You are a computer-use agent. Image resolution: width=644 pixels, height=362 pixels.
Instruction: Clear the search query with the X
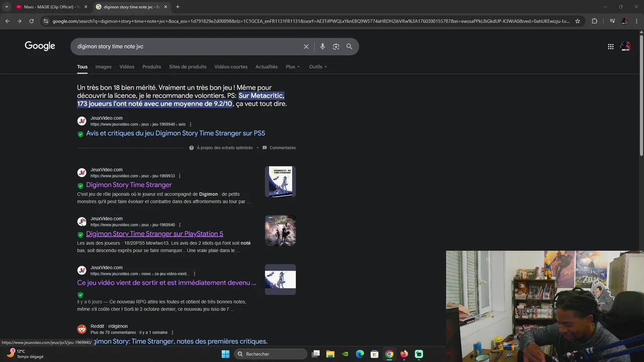(306, 46)
